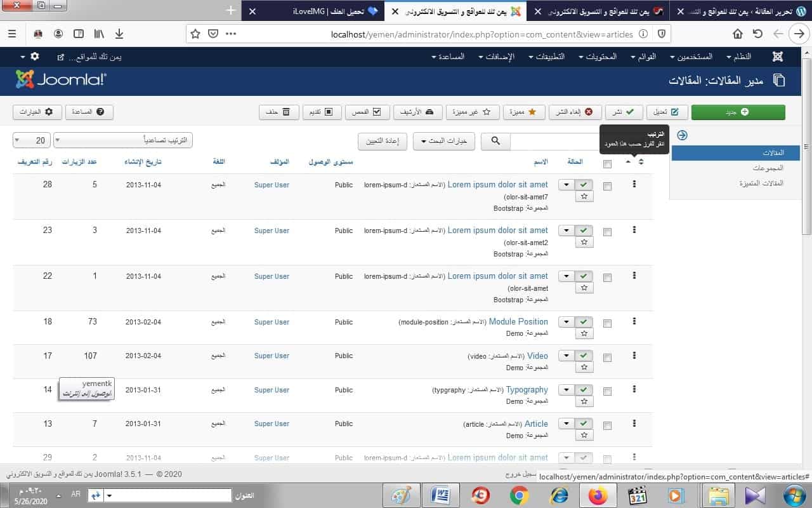Click the green جديد (New) button
The image size is (812, 508).
click(x=738, y=112)
